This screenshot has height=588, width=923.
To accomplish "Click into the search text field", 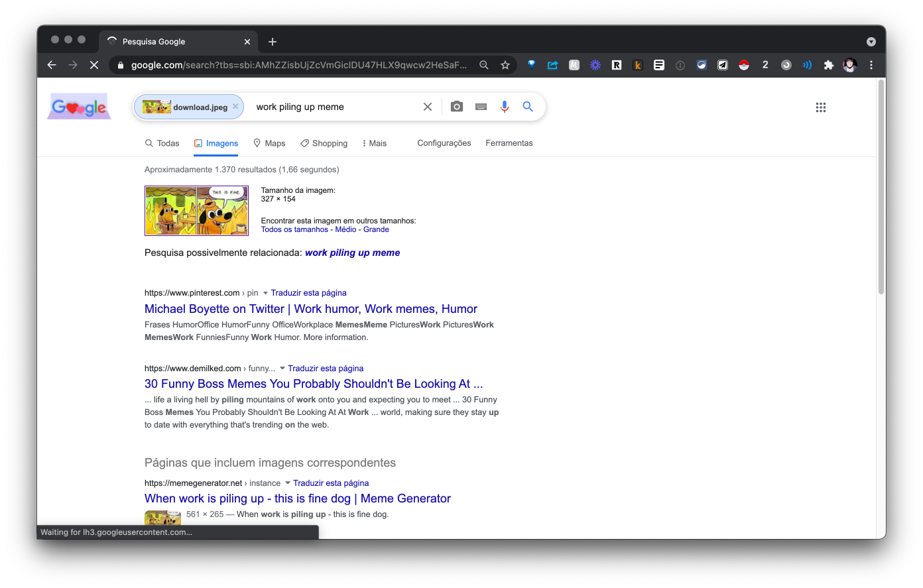I will [x=335, y=107].
